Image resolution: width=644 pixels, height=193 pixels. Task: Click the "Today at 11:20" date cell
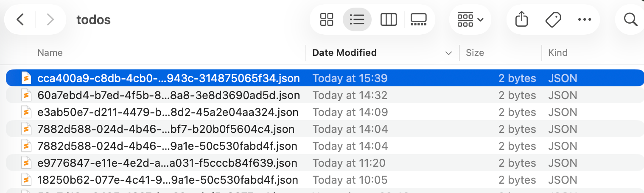pos(349,163)
